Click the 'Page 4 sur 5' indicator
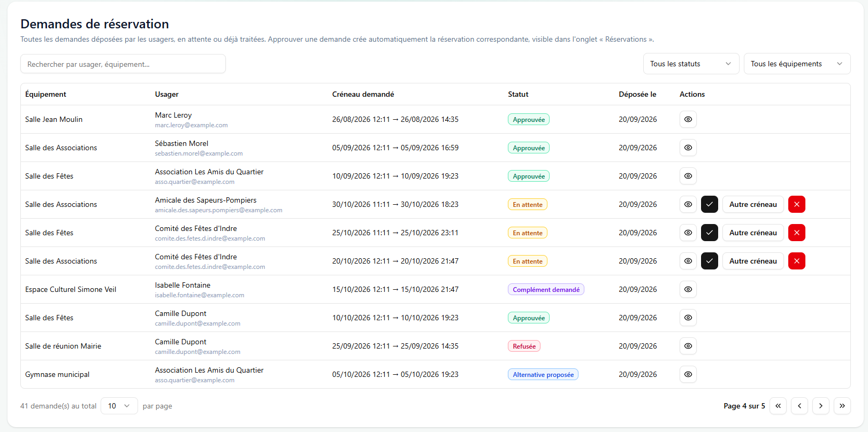 point(744,406)
